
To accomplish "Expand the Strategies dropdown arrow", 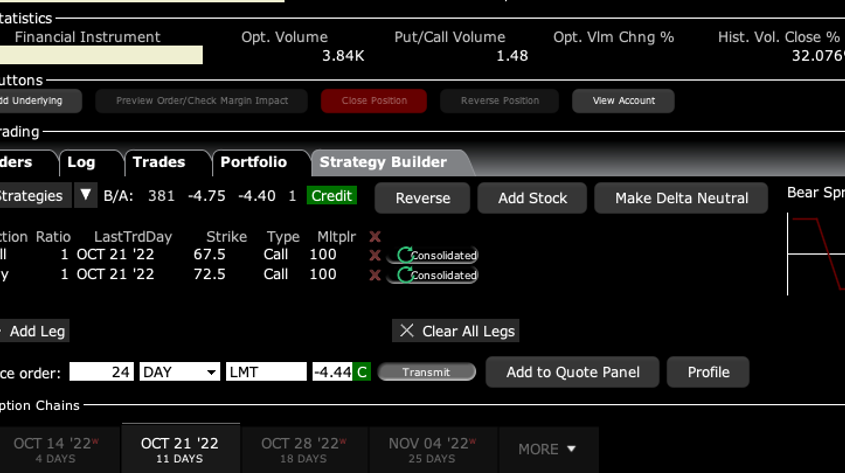I will tap(86, 196).
